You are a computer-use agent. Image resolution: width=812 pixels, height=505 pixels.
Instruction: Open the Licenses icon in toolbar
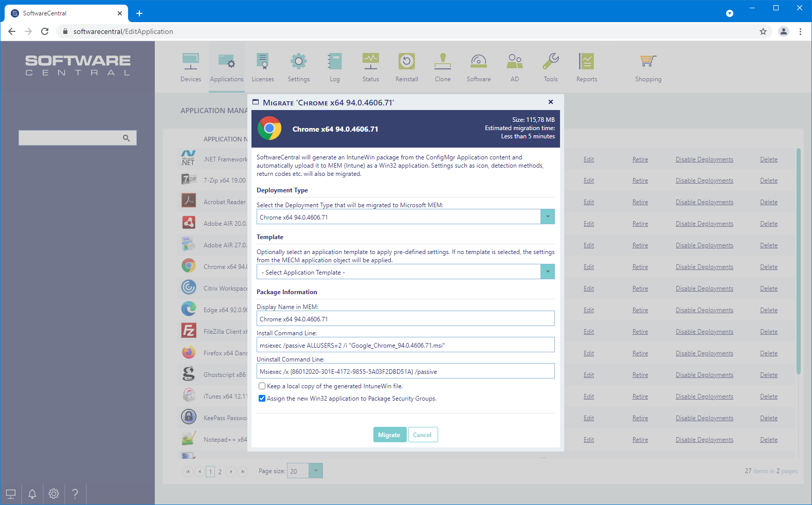262,62
